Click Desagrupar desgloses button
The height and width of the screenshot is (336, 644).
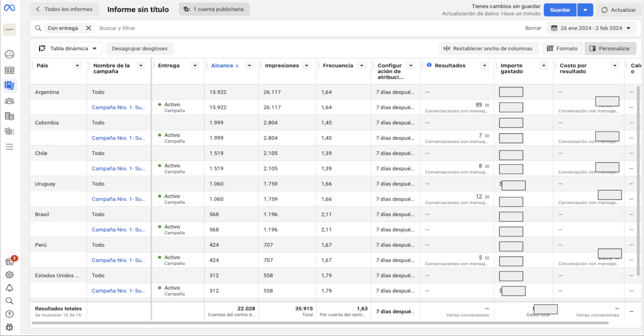(x=139, y=48)
